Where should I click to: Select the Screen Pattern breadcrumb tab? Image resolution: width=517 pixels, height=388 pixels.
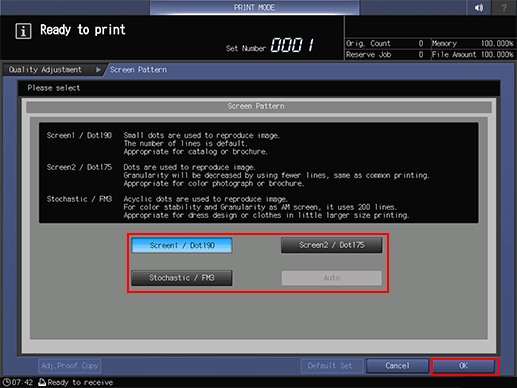tap(138, 70)
